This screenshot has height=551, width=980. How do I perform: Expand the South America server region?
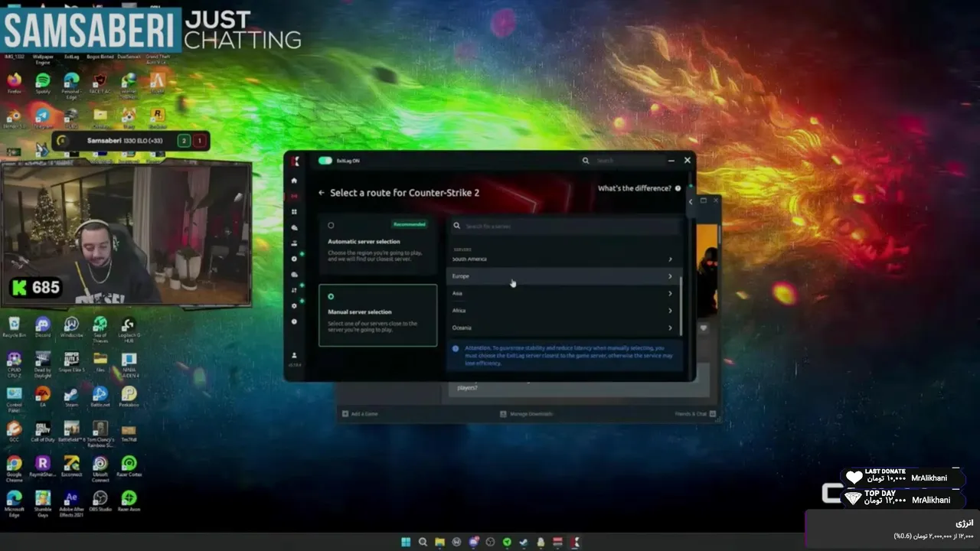(563, 259)
